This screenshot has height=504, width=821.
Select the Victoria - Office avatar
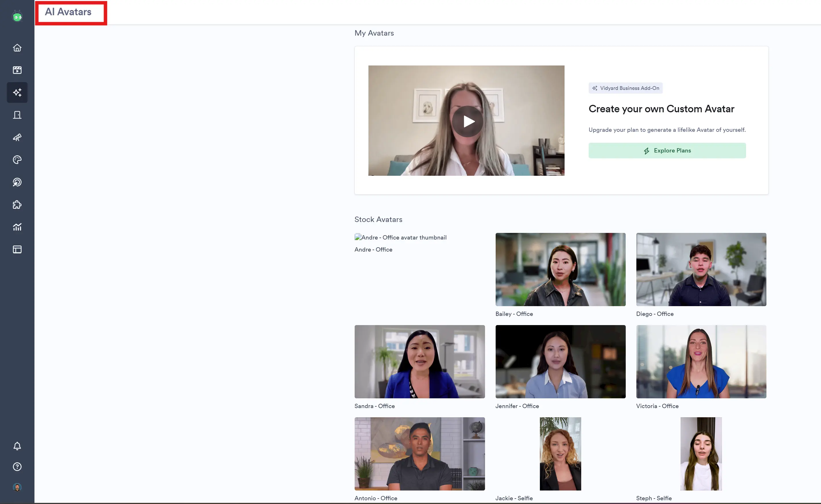coord(701,362)
